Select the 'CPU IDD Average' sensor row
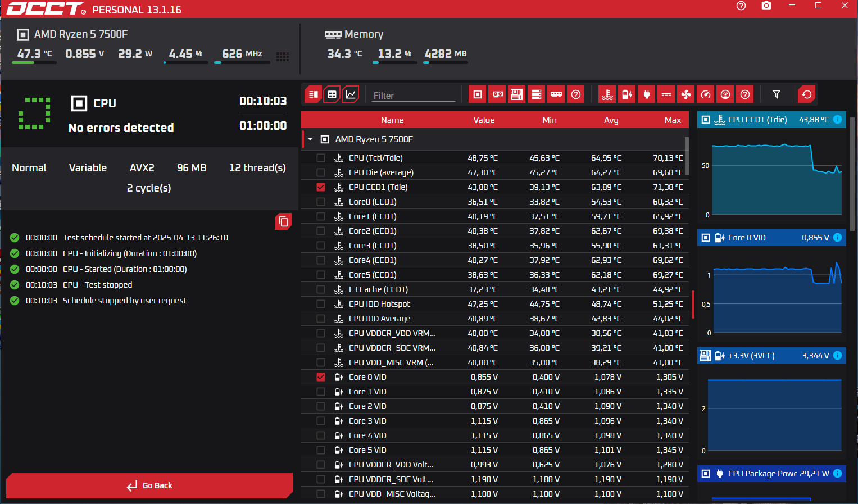The height and width of the screenshot is (504, 858). [494, 319]
